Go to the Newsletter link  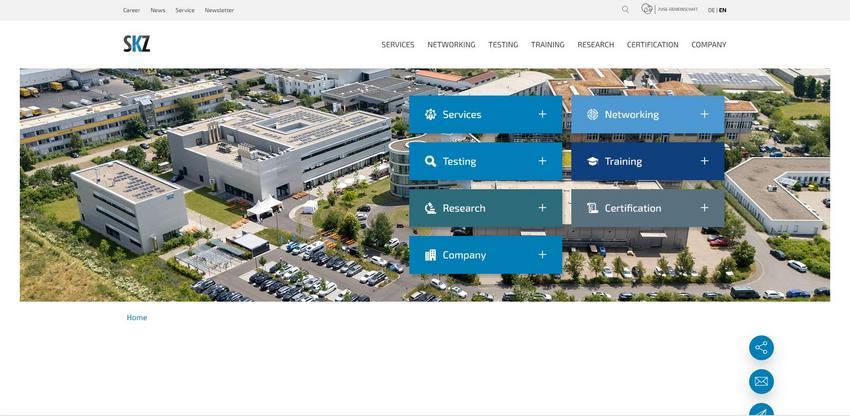(x=219, y=10)
